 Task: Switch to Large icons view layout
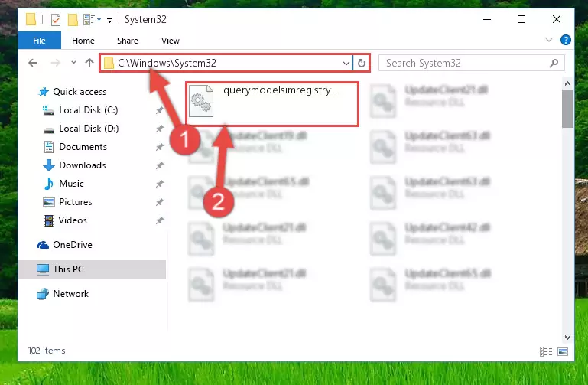[563, 351]
